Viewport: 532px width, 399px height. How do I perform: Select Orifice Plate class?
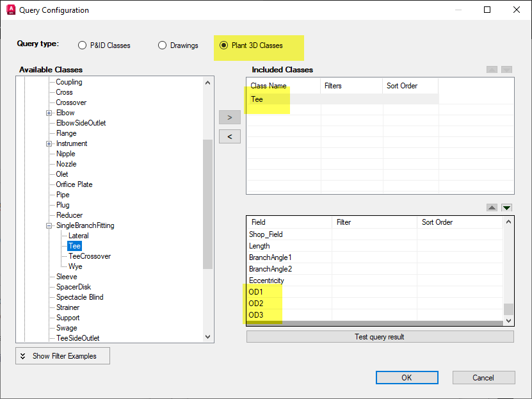point(74,184)
